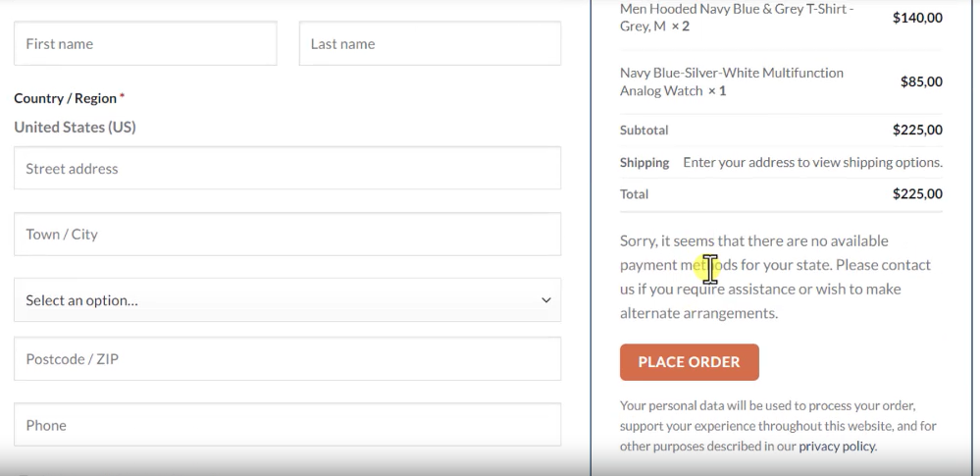Image resolution: width=980 pixels, height=476 pixels.
Task: Click the $140,00 T-shirt price
Action: 916,18
